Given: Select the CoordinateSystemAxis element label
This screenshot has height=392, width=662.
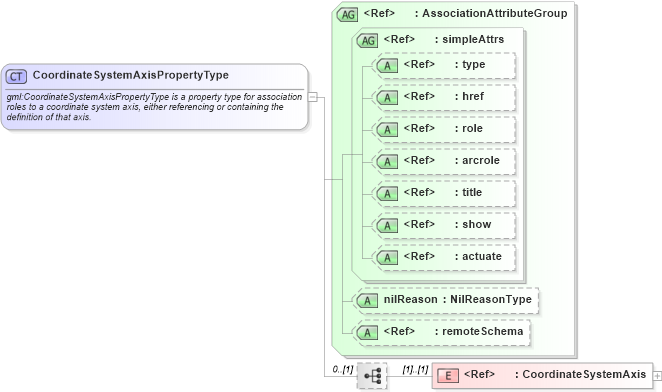Looking at the screenshot, I should tap(584, 374).
